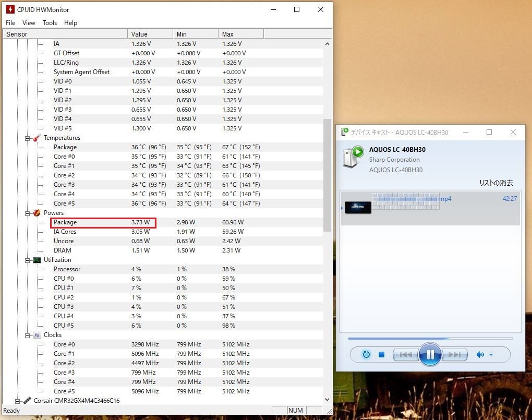Pause playback in the cast window
532x420 pixels.
click(430, 354)
